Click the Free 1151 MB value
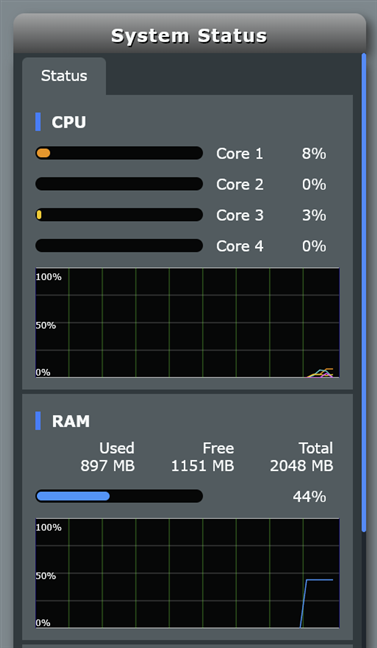Screen dimensions: 377x648 coord(203,466)
